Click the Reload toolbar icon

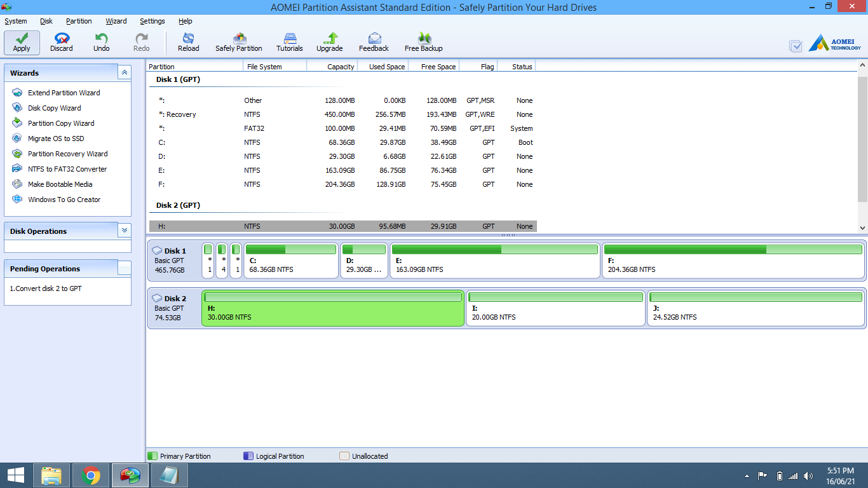[x=188, y=43]
